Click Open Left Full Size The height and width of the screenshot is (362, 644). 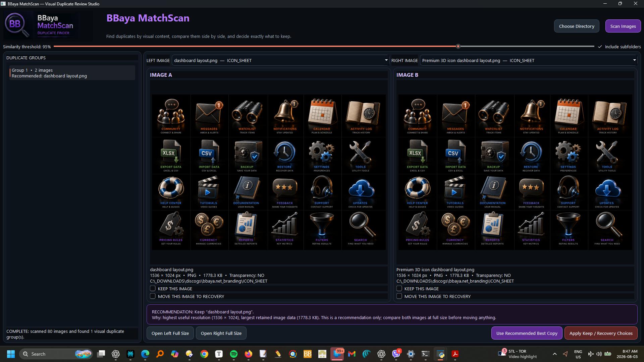click(x=170, y=333)
